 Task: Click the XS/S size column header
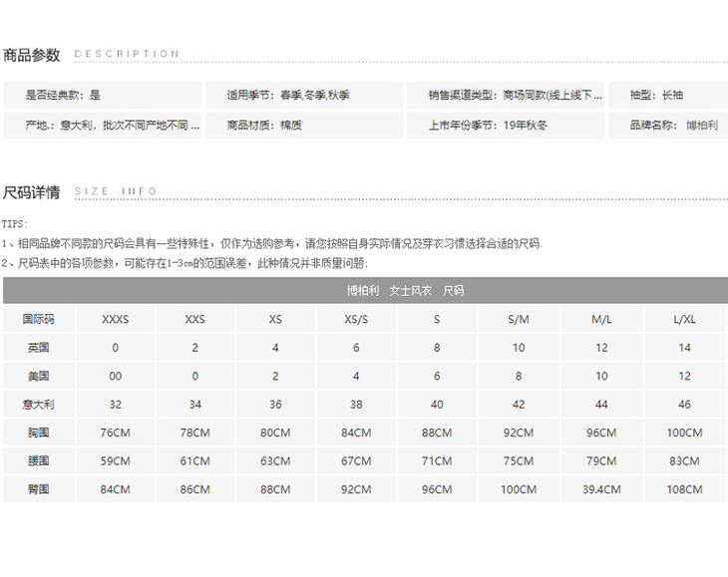[x=356, y=320]
